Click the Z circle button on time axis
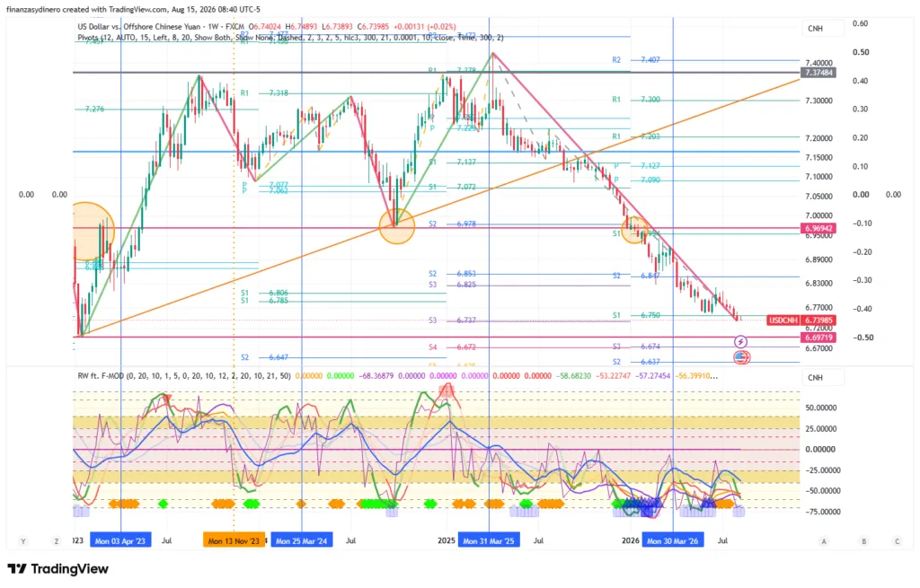Image resolution: width=920 pixels, height=588 pixels. click(57, 541)
